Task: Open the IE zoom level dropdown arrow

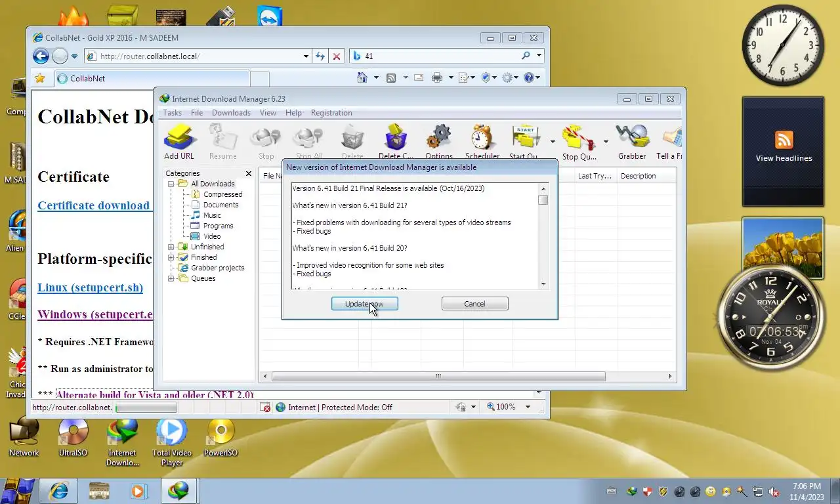Action: click(528, 407)
